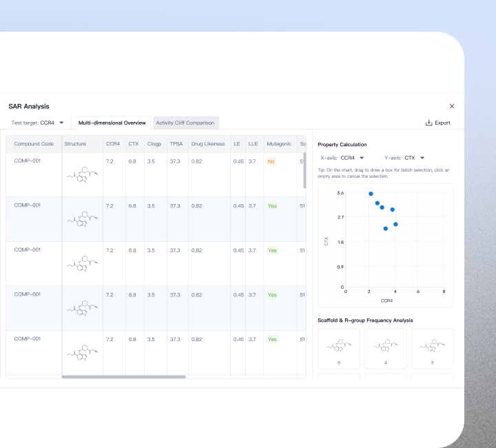Select scaffold thumbnail with frequency 4
This screenshot has width=496, height=448.
385,349
